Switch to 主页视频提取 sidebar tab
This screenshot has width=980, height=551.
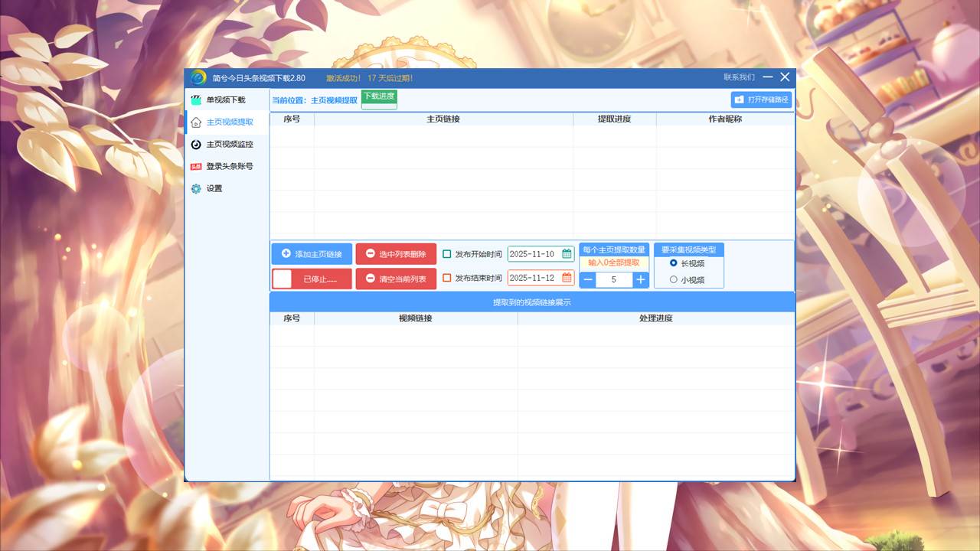(x=229, y=122)
